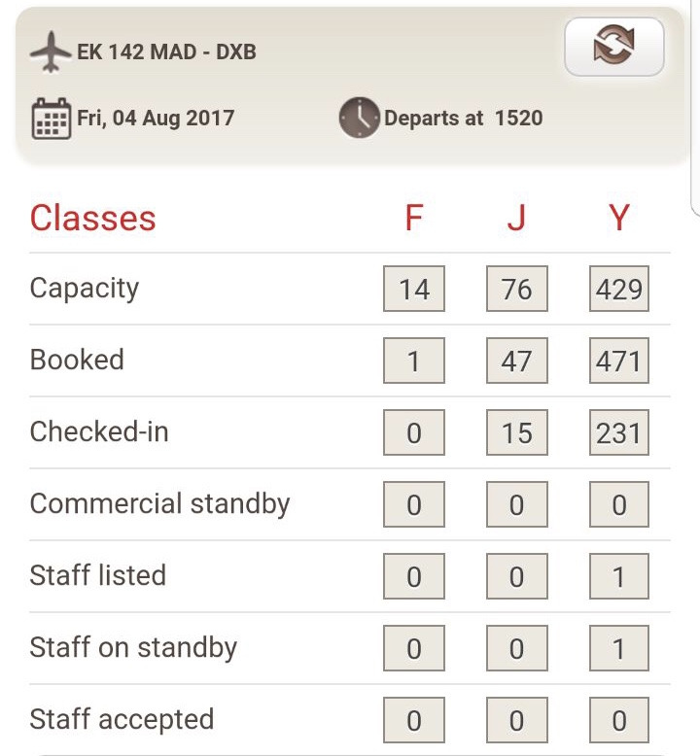Screen dimensions: 700x756
Task: Click the airplane icon beside EK 142
Action: [51, 52]
